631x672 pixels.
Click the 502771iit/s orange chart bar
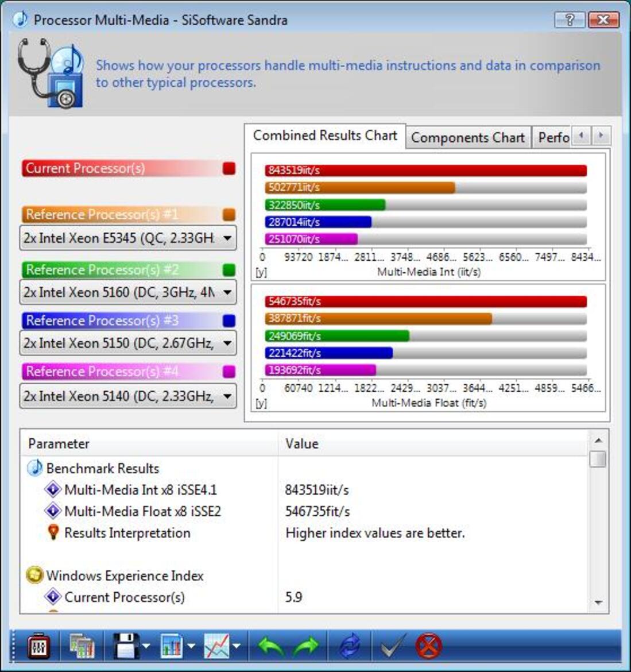[x=360, y=188]
